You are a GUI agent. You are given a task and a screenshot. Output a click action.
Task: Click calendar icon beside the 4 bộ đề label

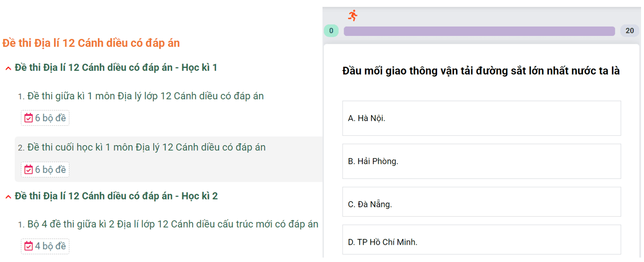pos(29,246)
